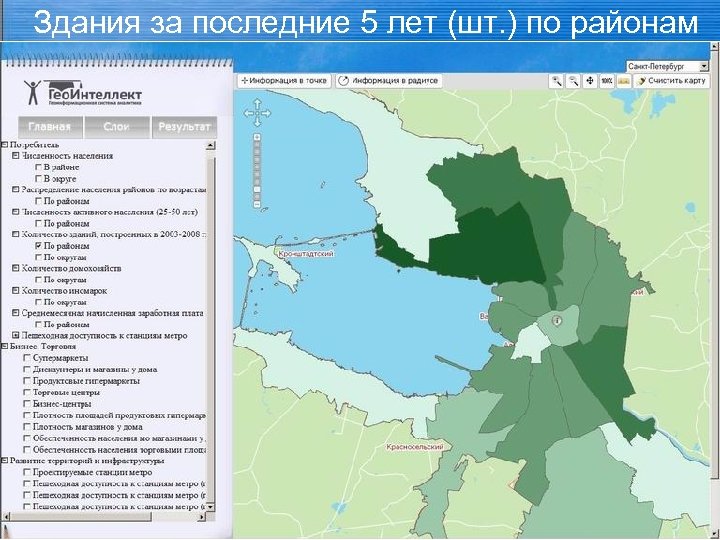The image size is (720, 540).
Task: Enable Плотность магазинов у дома checkbox
Action: coord(28,427)
